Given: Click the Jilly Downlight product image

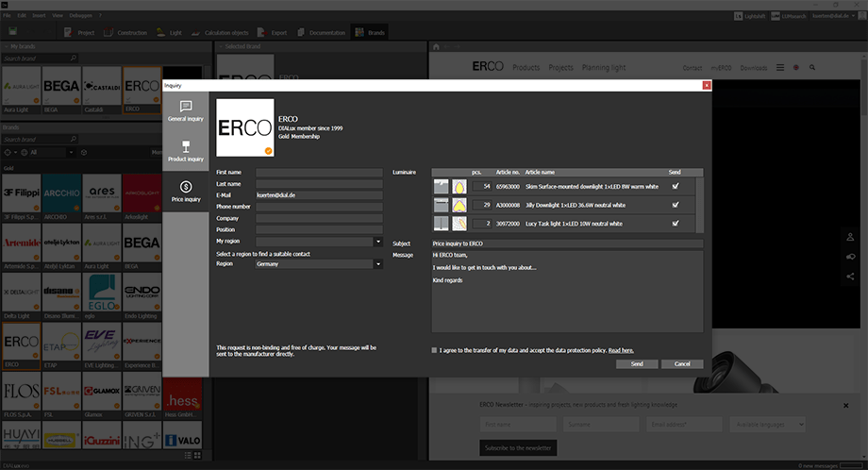Looking at the screenshot, I should (x=442, y=205).
